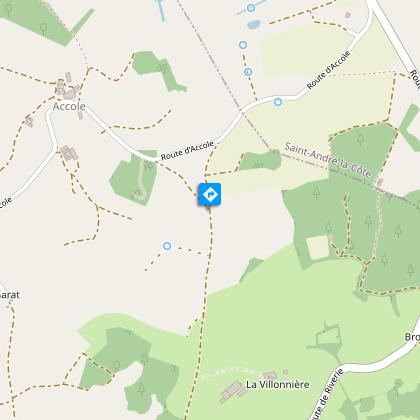This screenshot has width=420, height=420.
Task: Click the small blue pond
Action: (254, 24)
